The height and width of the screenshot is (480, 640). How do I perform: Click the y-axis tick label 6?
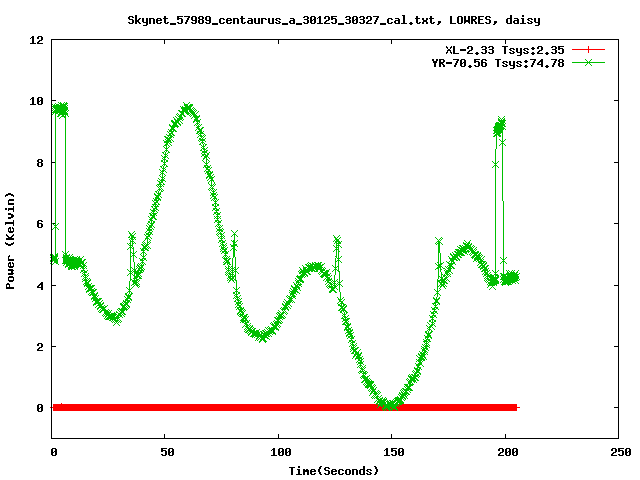pyautogui.click(x=40, y=224)
